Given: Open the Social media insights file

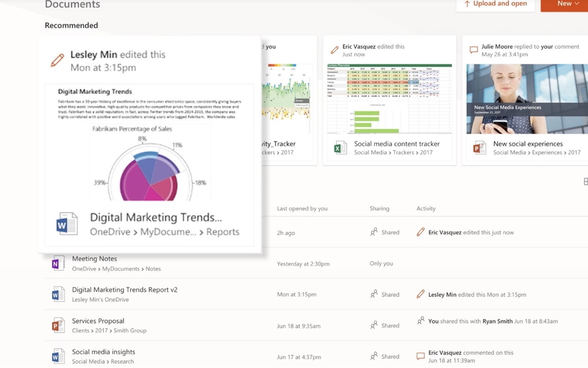Looking at the screenshot, I should (x=103, y=352).
